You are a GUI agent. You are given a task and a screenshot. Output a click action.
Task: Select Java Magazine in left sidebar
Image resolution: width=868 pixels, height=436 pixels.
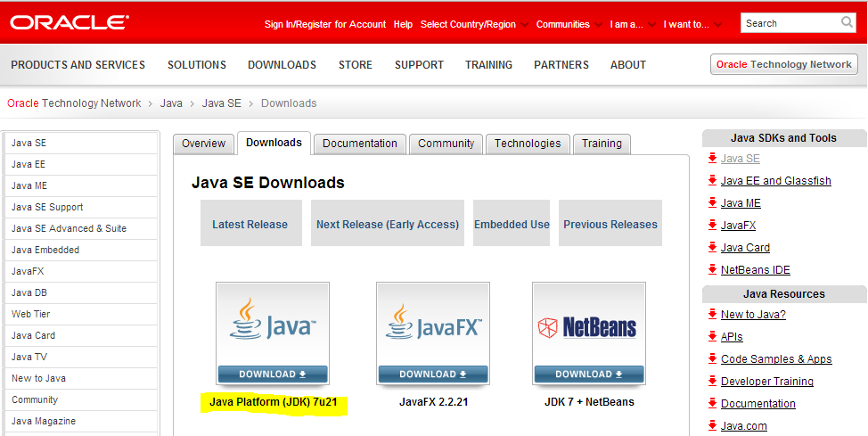tap(81, 421)
